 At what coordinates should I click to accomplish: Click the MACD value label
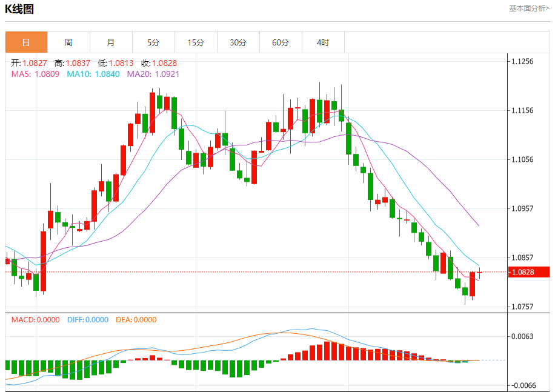tap(35, 320)
